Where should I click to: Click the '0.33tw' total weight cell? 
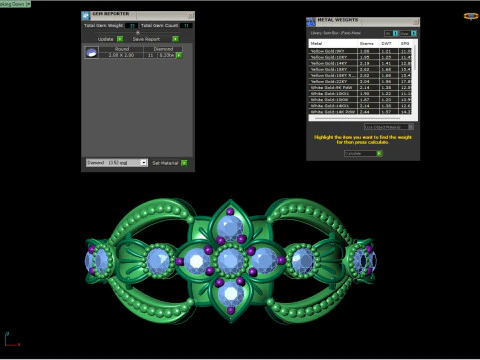click(x=167, y=55)
